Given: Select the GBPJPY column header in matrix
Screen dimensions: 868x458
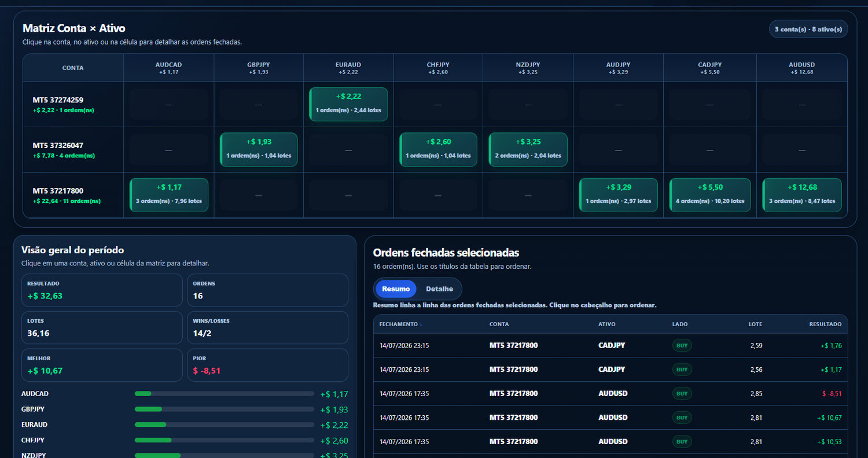Looking at the screenshot, I should (x=259, y=68).
